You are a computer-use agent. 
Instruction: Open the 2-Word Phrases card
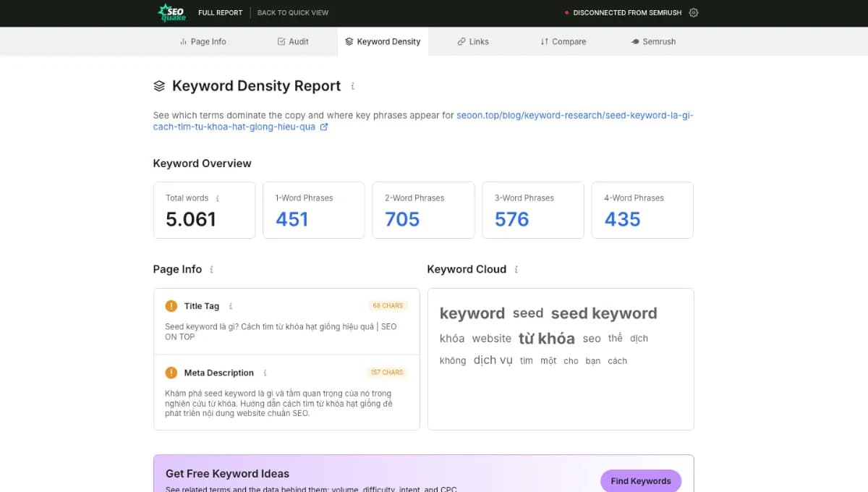point(423,210)
